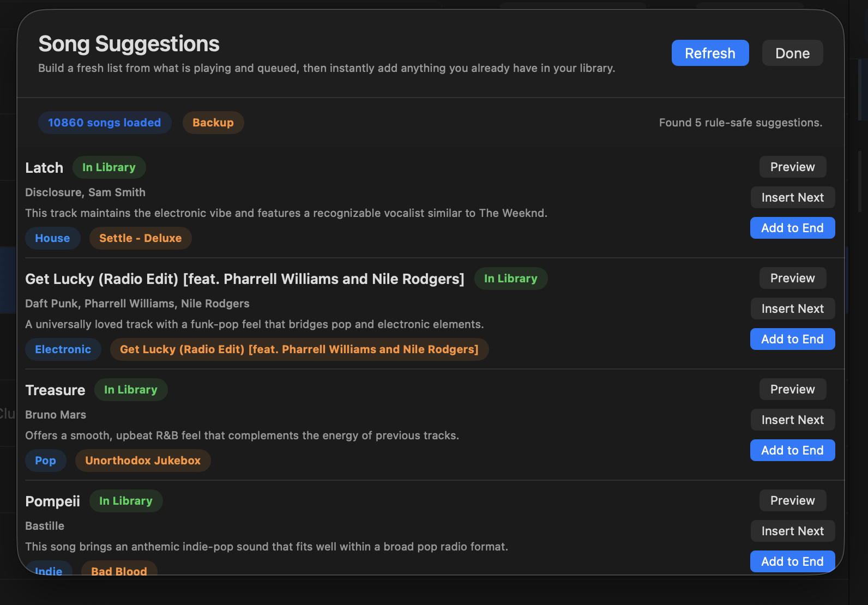Select the House genre tag
Viewport: 868px width, 605px height.
point(52,238)
